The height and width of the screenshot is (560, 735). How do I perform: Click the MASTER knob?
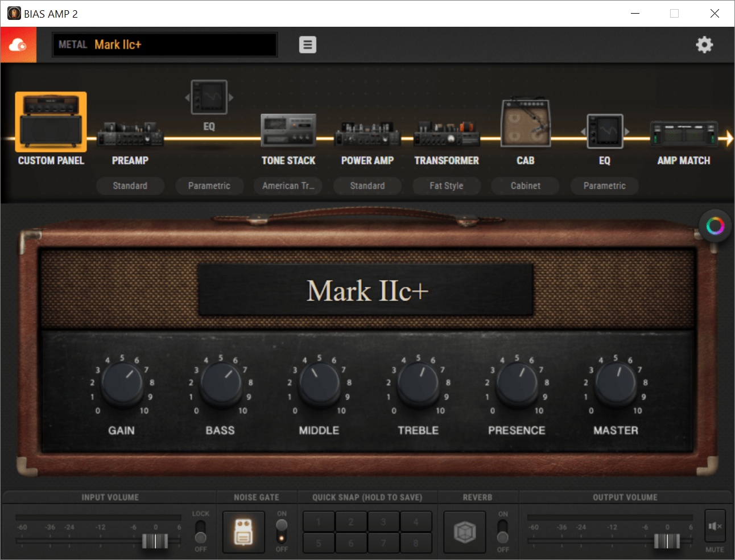(x=616, y=384)
